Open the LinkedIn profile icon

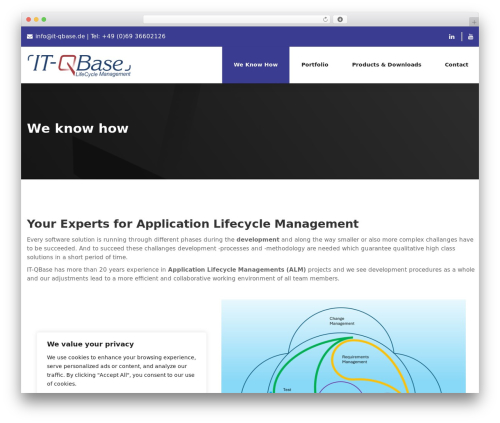(x=451, y=37)
